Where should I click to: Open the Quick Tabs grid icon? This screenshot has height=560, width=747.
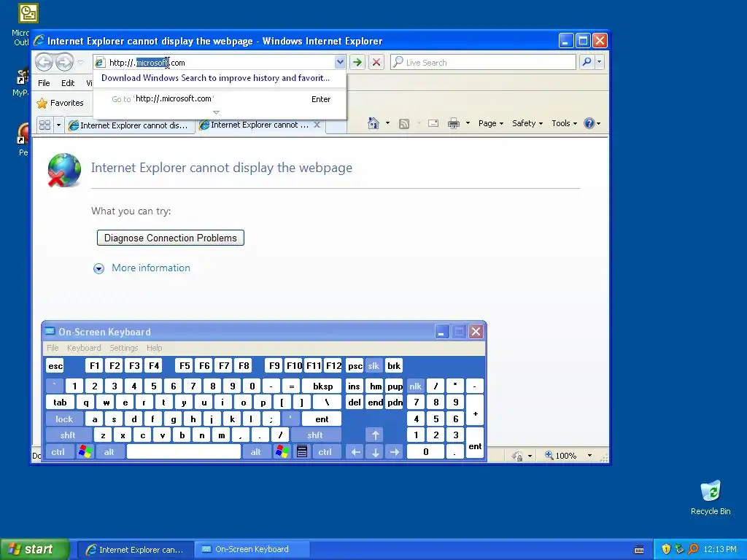[44, 125]
